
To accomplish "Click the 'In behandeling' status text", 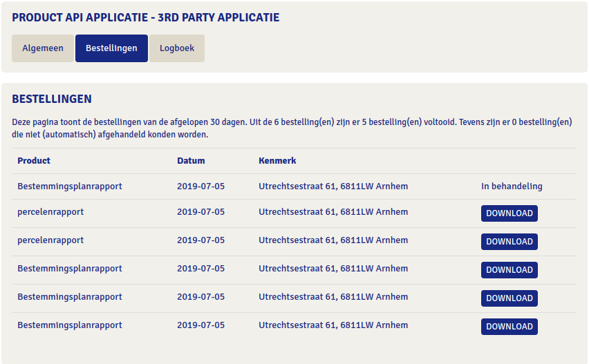I will [512, 186].
